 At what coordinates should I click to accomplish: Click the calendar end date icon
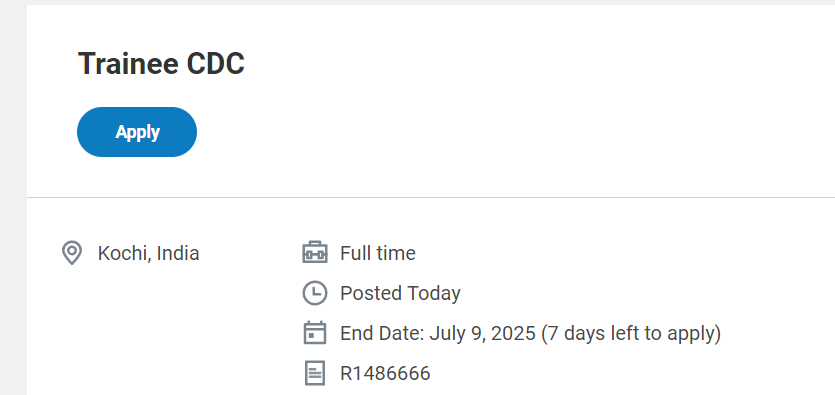point(315,333)
